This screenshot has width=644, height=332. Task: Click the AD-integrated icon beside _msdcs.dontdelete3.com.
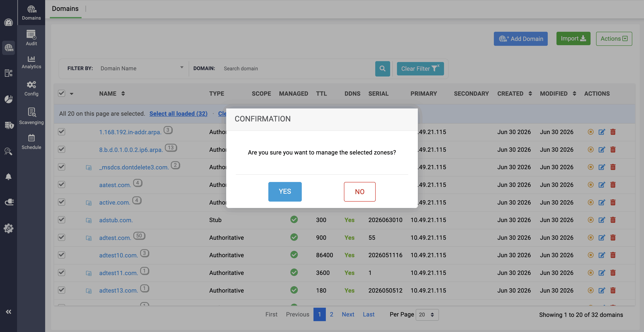click(x=89, y=168)
